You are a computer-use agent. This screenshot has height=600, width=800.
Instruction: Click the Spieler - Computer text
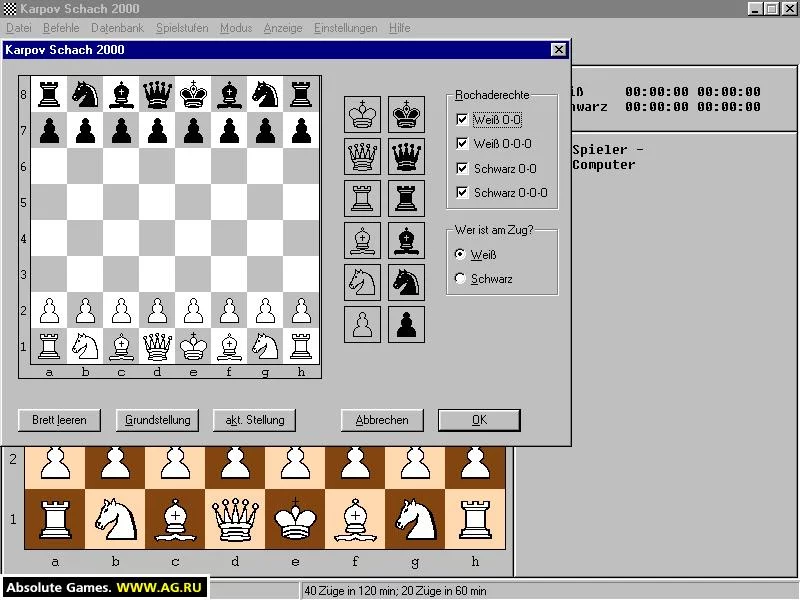click(x=608, y=157)
